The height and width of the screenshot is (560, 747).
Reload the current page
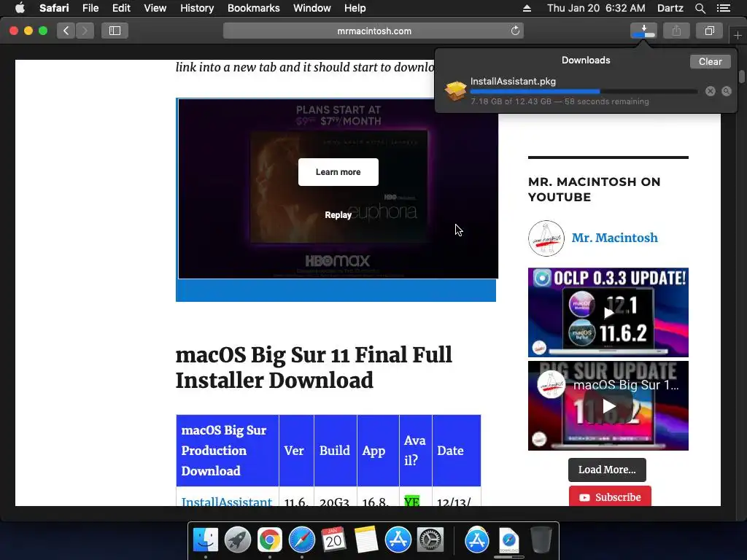pyautogui.click(x=515, y=31)
